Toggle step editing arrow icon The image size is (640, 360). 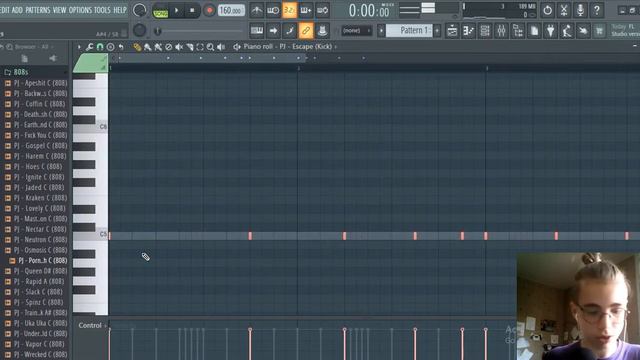(x=273, y=31)
